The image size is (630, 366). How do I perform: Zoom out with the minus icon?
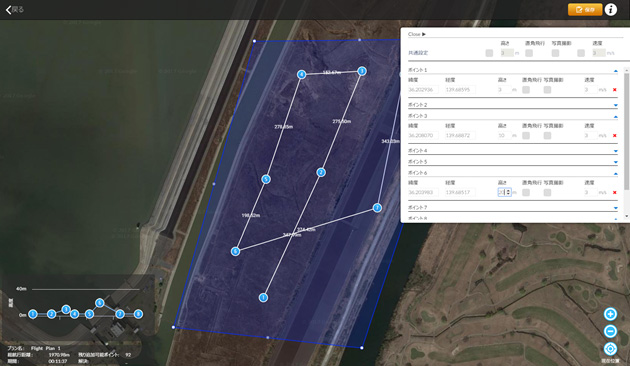tap(610, 331)
